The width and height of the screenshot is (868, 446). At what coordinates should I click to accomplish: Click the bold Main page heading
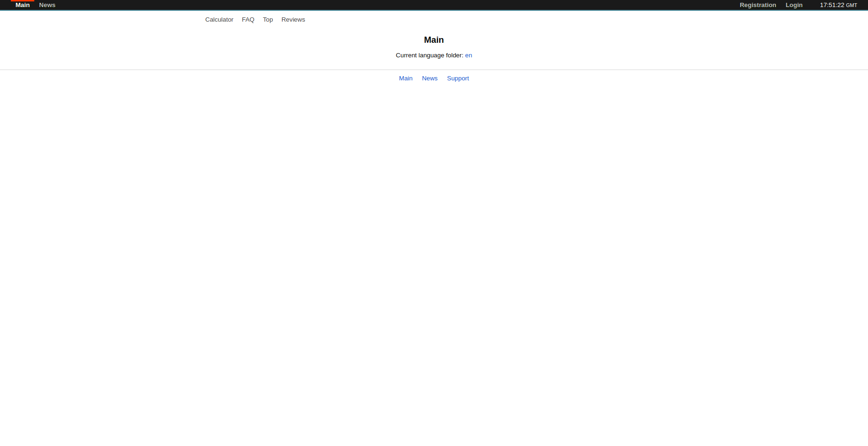434,40
